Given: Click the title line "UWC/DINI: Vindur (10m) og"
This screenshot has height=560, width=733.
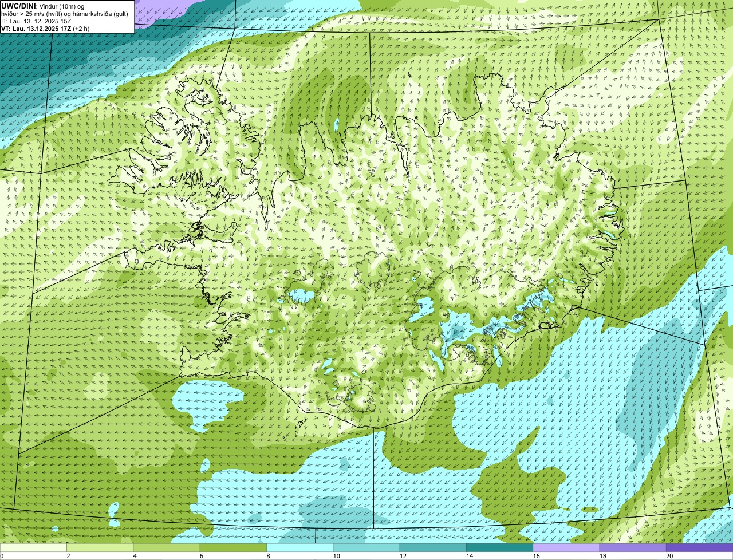Looking at the screenshot, I should click(43, 6).
